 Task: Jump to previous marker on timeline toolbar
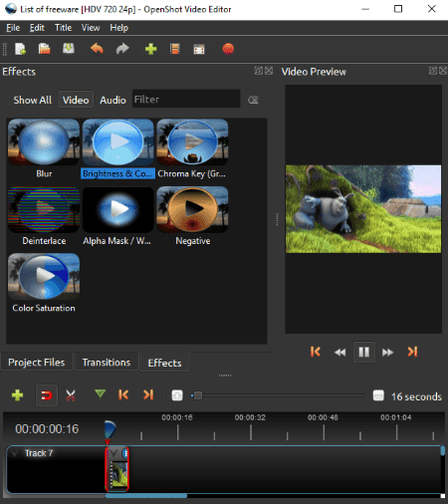tap(123, 394)
